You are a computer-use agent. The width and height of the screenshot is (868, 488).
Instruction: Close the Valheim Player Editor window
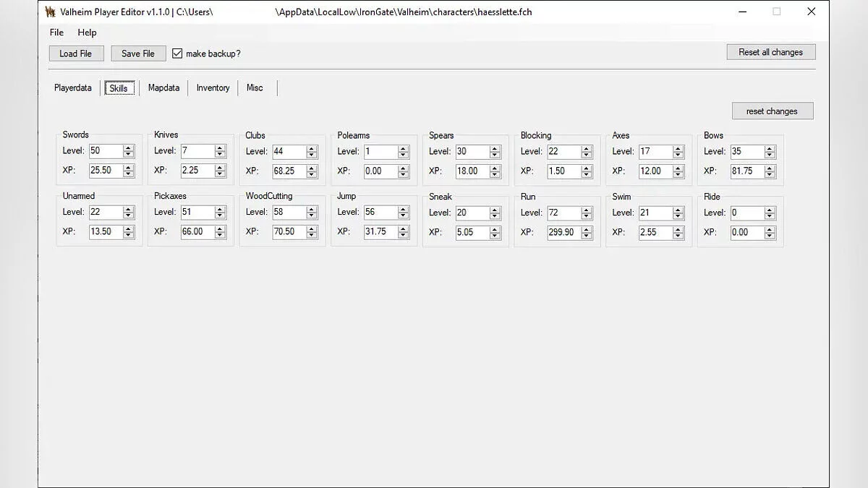(x=811, y=12)
